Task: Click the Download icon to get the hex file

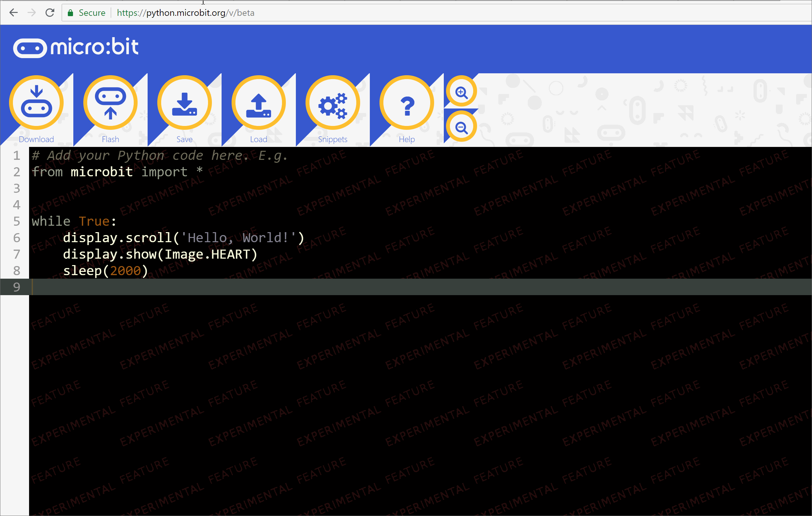Action: tap(36, 102)
